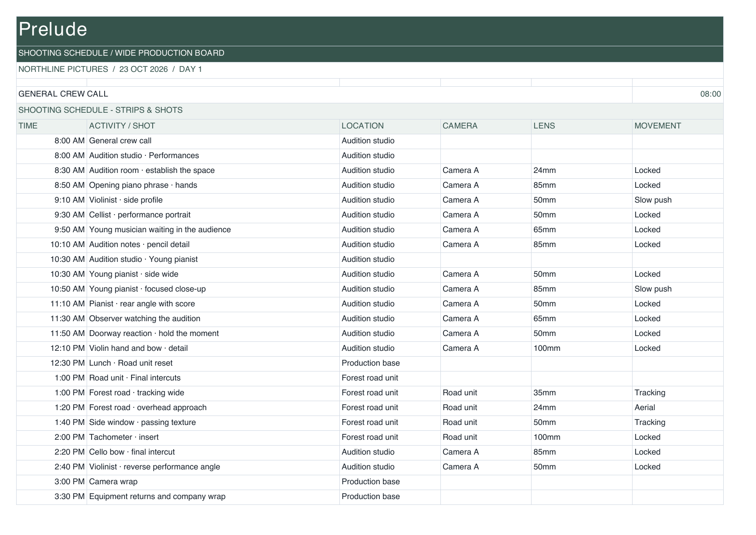Screen dimensions: 756x535
Task: Select 'Cello bow · final intercut' cell
Action: click(x=213, y=452)
